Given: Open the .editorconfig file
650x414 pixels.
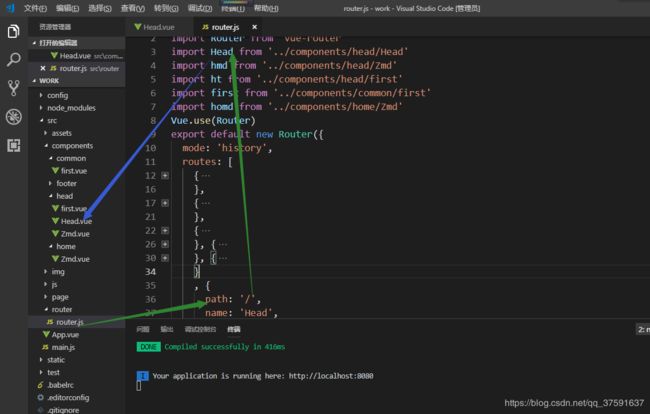Looking at the screenshot, I should tap(68, 397).
